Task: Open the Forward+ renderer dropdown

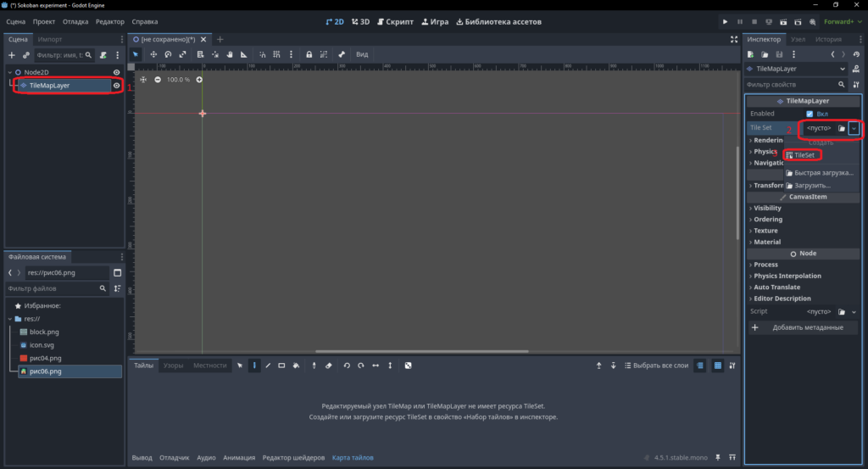Action: point(843,21)
